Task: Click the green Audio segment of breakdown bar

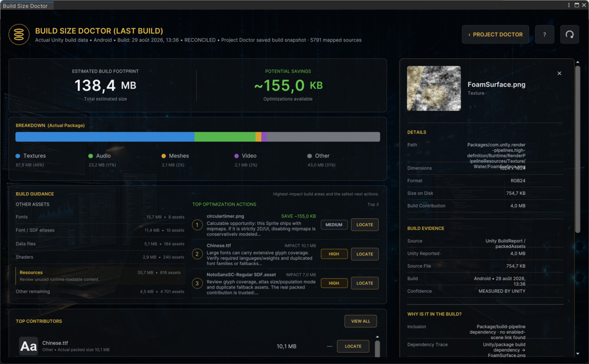Action: point(225,137)
